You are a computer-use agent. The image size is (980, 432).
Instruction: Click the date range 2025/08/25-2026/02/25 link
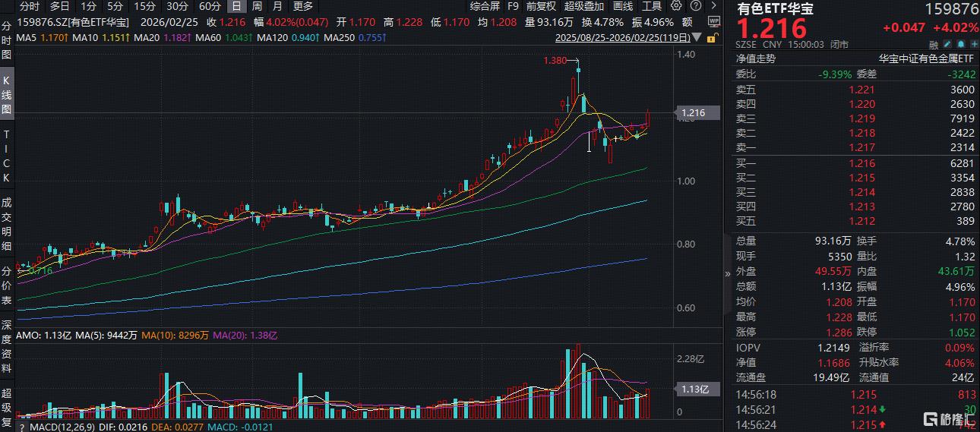623,36
